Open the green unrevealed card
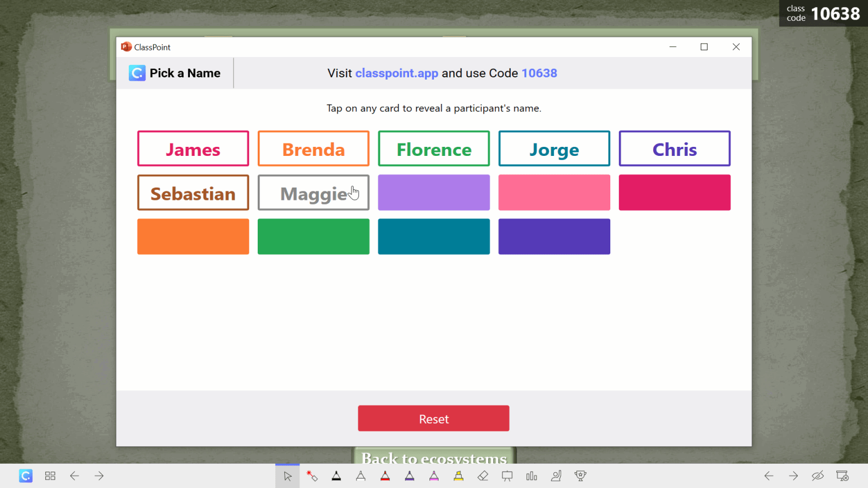This screenshot has width=868, height=488. click(x=313, y=236)
